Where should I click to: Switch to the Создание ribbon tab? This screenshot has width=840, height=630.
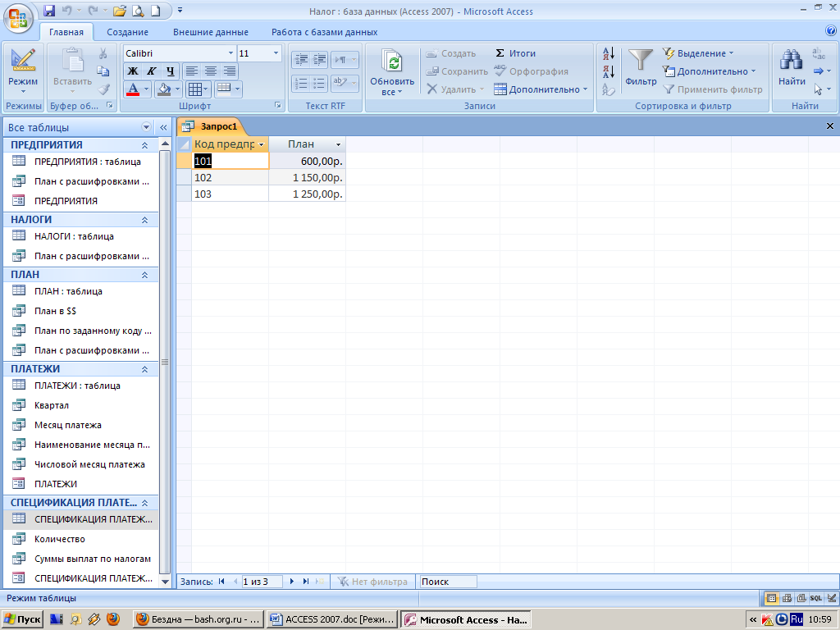127,32
